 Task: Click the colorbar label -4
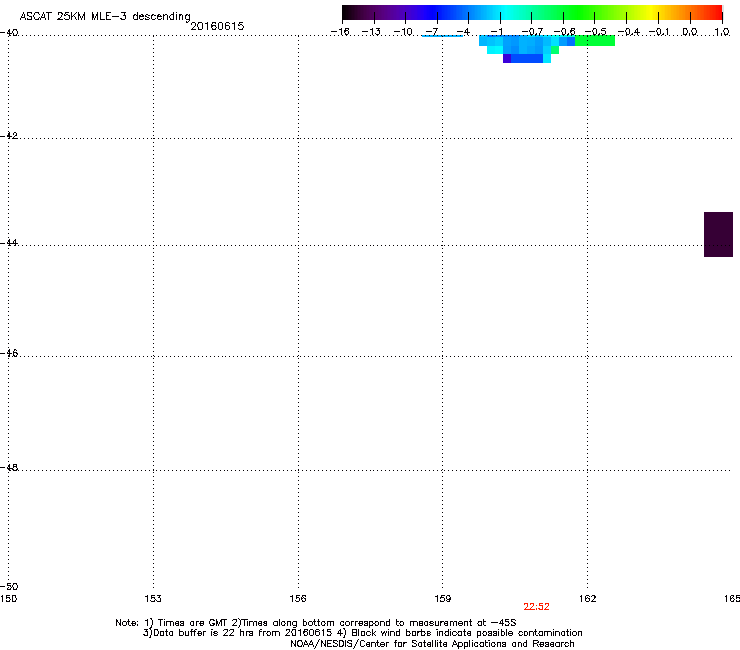click(x=463, y=32)
